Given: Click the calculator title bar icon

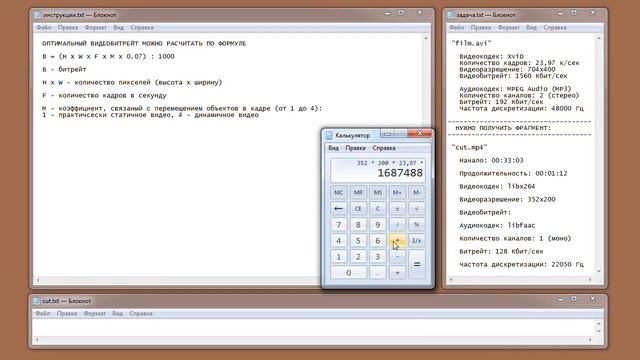Looking at the screenshot, I should pos(329,135).
